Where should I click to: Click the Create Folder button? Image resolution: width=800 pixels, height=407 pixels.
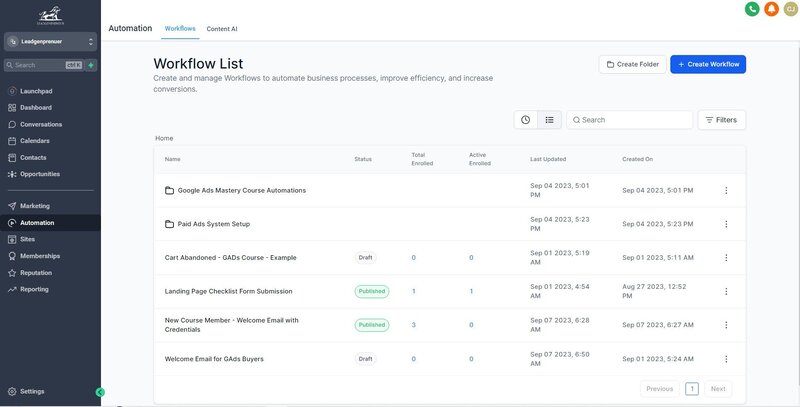pyautogui.click(x=633, y=64)
